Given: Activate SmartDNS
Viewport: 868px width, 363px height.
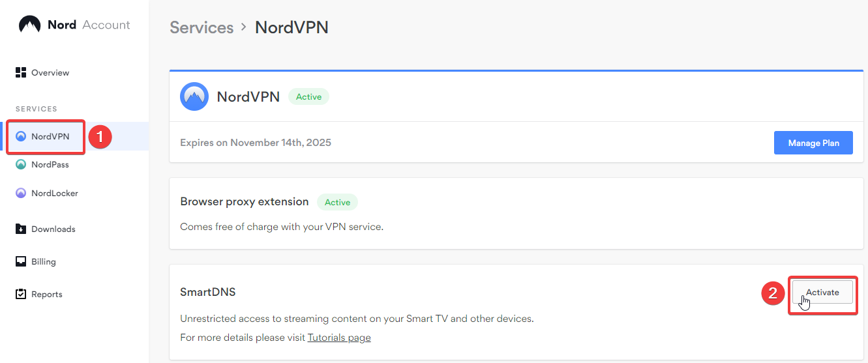Looking at the screenshot, I should 822,293.
